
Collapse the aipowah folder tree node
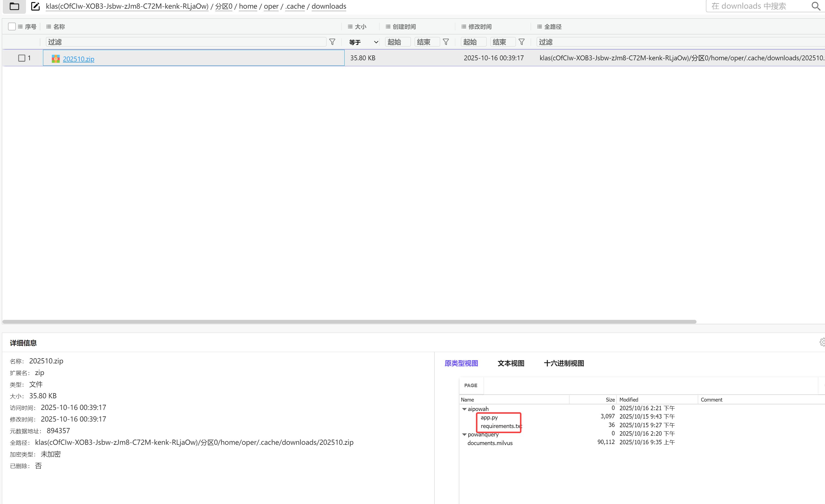464,409
